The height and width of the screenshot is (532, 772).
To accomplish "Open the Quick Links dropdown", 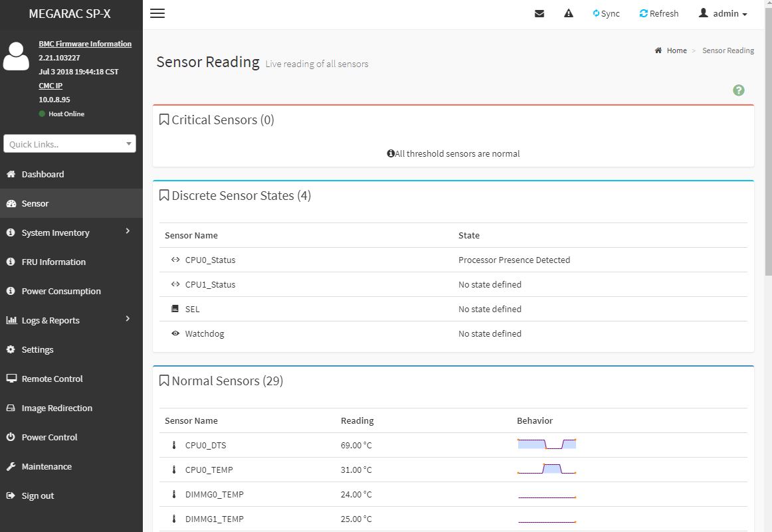I will pos(70,144).
